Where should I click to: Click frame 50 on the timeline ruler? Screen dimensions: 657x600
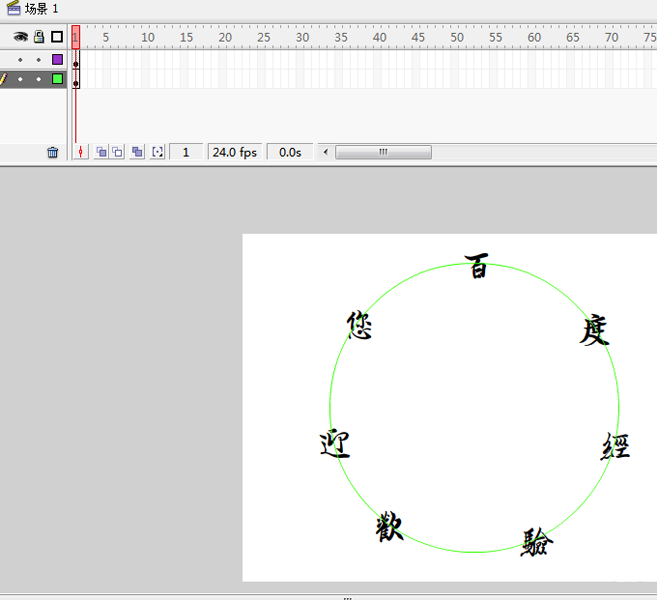click(457, 37)
